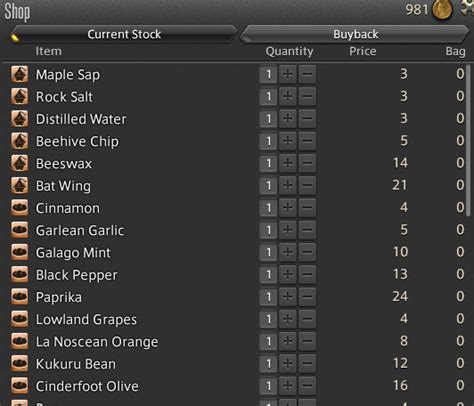Click the Bat Wing item icon

tap(19, 185)
